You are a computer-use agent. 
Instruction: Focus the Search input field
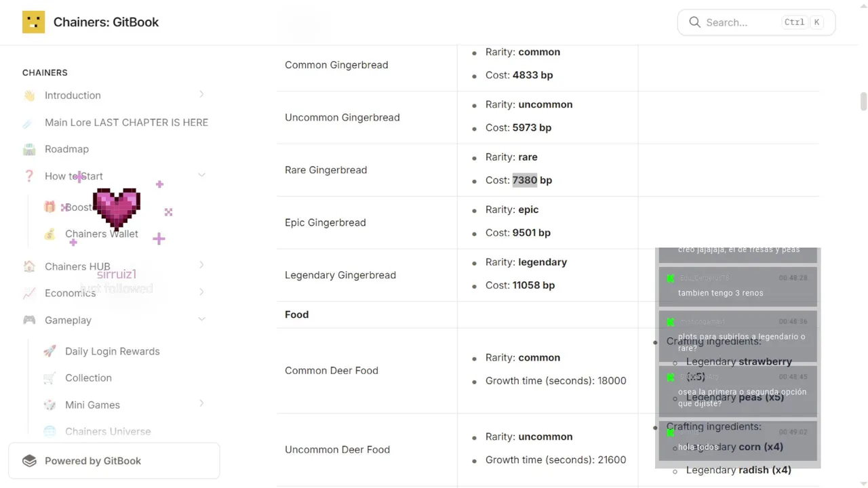coord(739,22)
